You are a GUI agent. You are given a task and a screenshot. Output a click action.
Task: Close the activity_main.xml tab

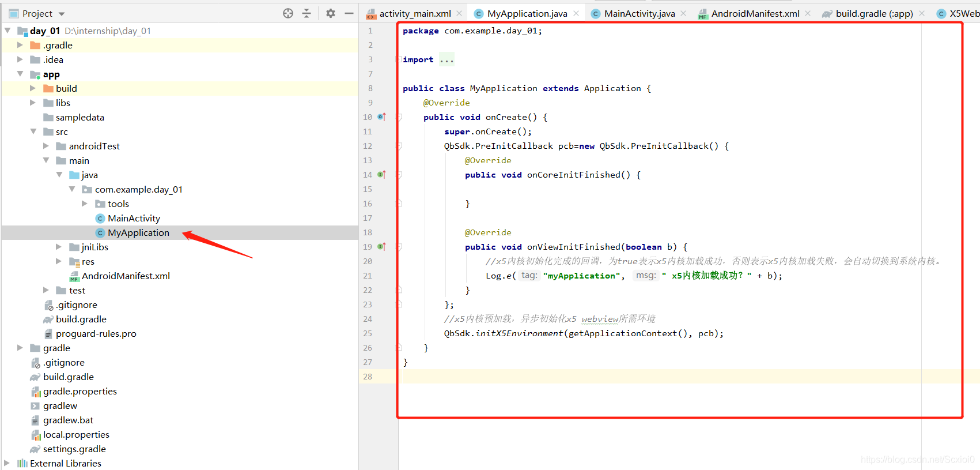(459, 13)
